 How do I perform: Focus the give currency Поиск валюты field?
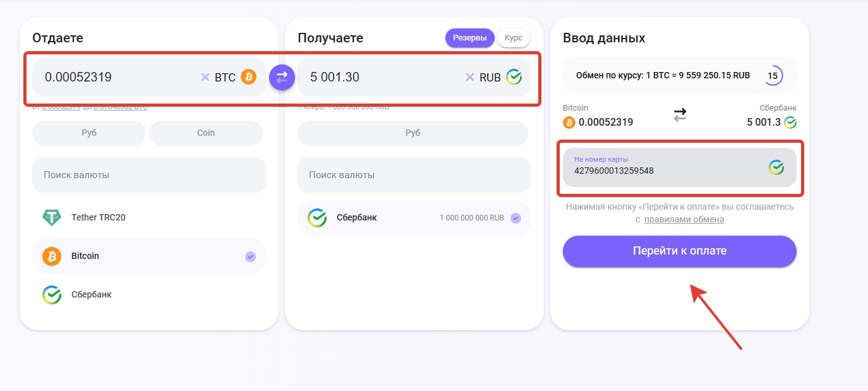tap(148, 175)
